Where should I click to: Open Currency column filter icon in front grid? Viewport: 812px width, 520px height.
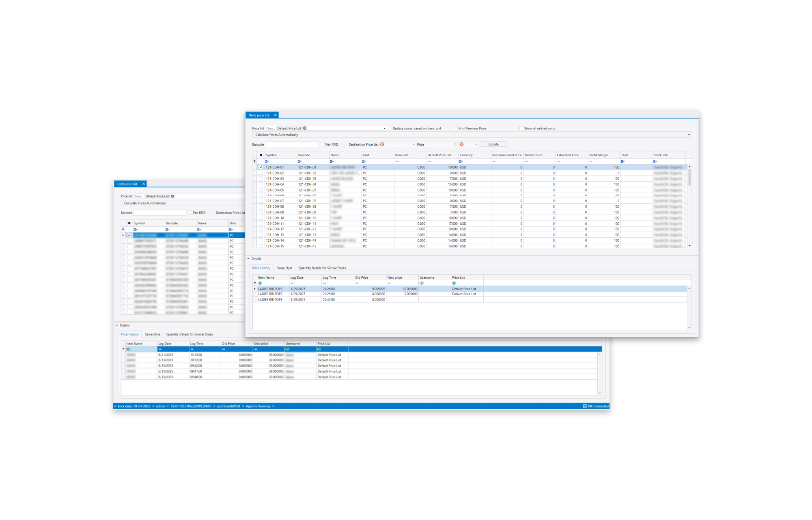click(461, 161)
